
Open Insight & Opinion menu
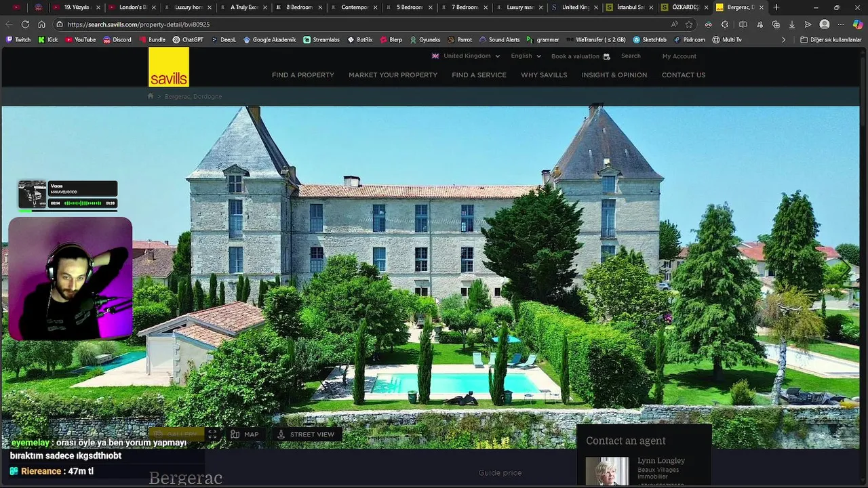pos(614,75)
